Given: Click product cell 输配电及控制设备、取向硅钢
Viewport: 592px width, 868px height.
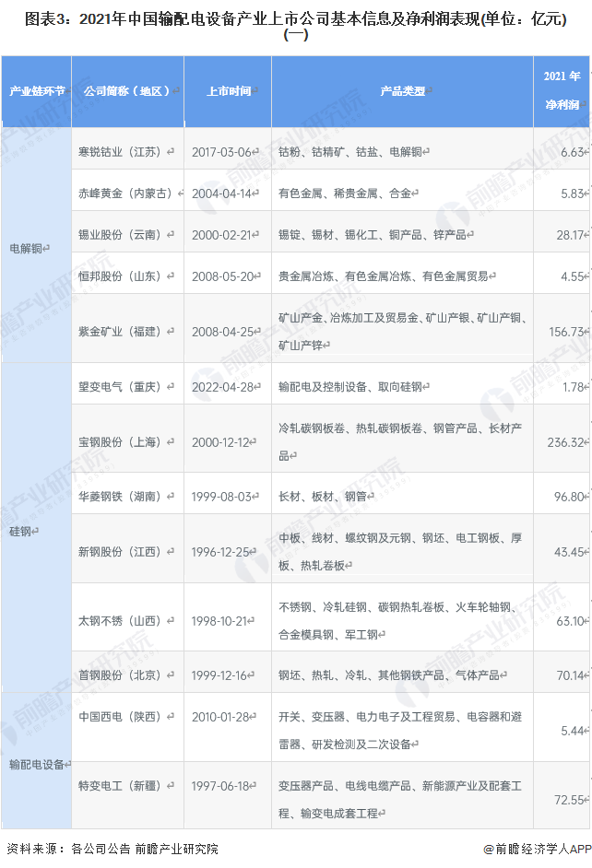Looking at the screenshot, I should [x=403, y=383].
